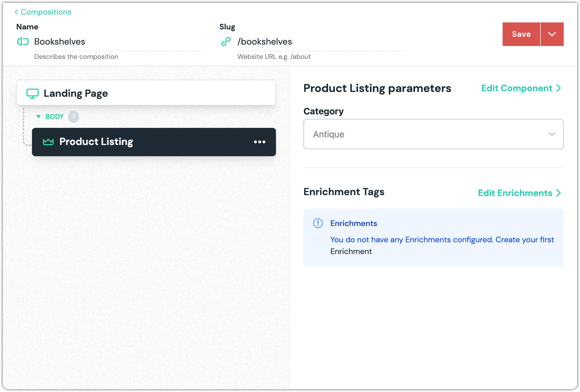Click the Product Listing crown icon

(48, 142)
